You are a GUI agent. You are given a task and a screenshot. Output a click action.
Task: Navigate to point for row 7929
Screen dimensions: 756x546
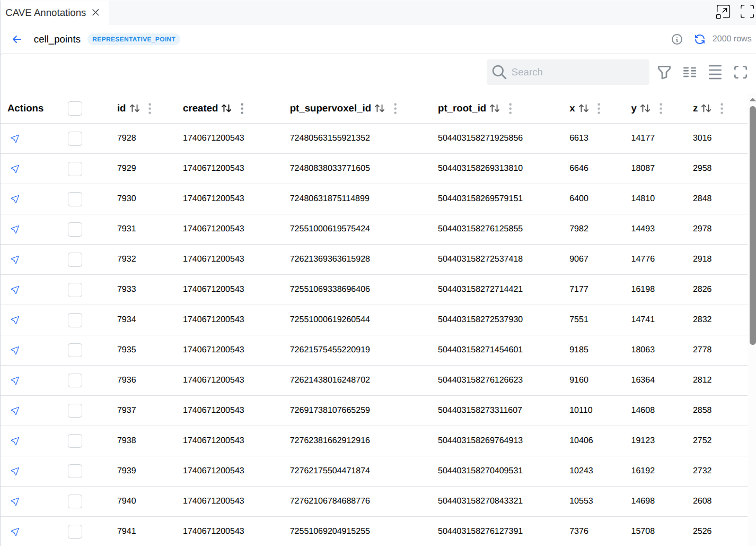point(15,169)
